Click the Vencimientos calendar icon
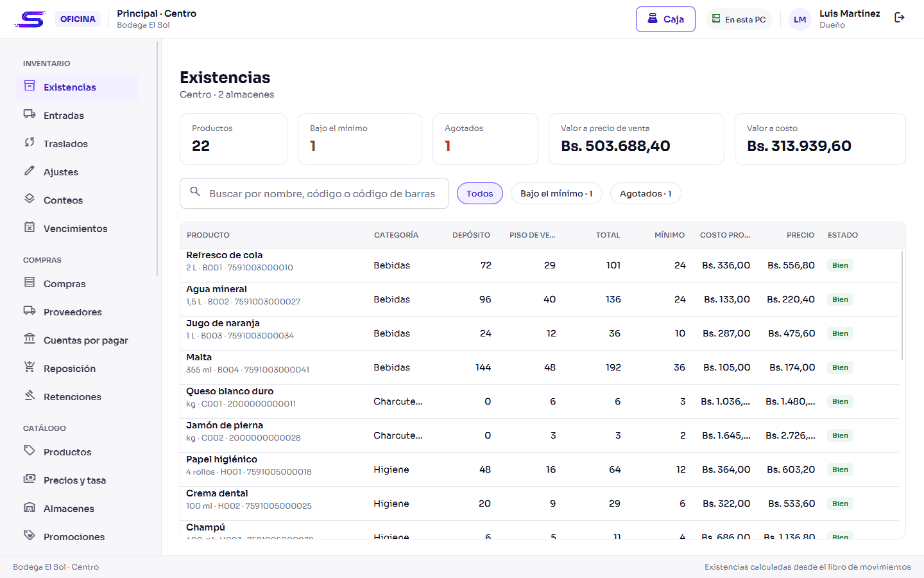The height and width of the screenshot is (578, 924). [30, 227]
